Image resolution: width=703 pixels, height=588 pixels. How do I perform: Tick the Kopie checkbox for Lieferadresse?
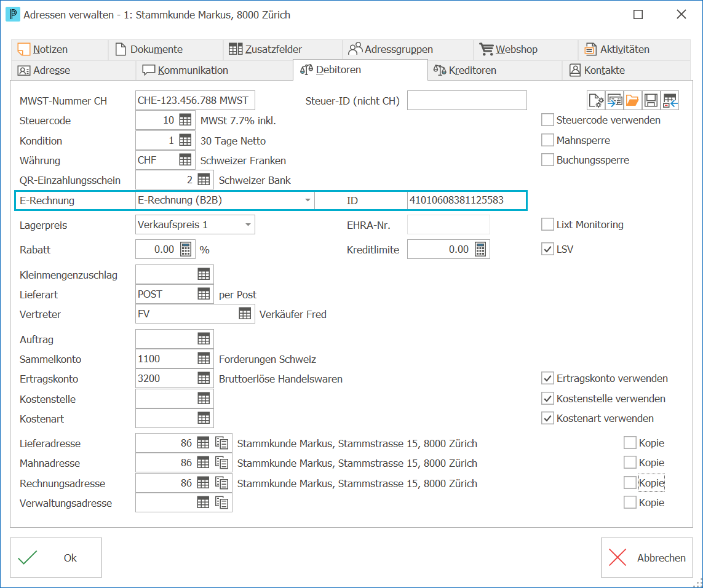click(630, 443)
